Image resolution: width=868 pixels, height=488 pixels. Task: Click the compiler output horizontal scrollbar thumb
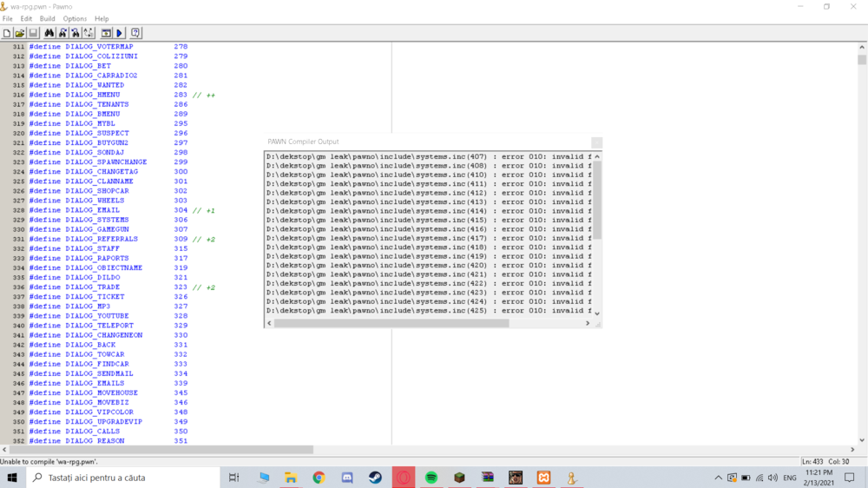tap(391, 323)
